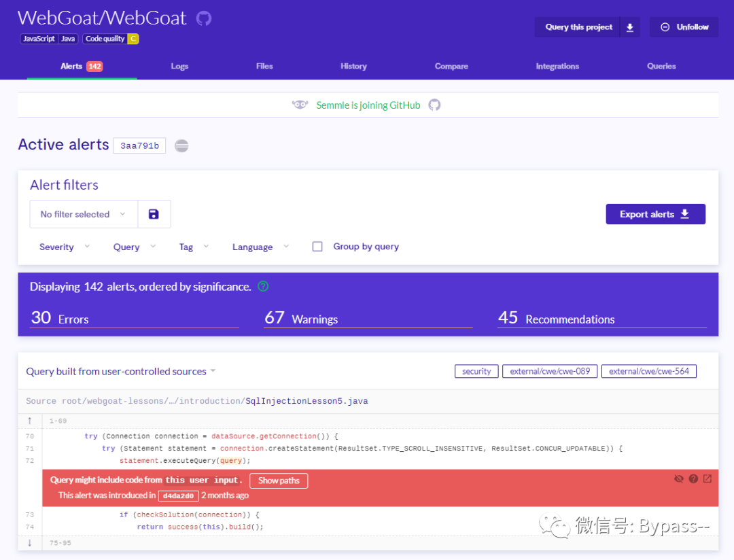Open the dropdown arrow next to Query built from user-controlled sources
Screen dimensions: 734x560
[213, 371]
